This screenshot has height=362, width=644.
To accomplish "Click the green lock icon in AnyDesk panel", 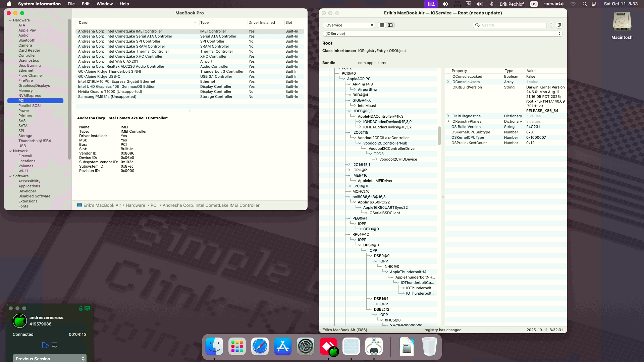I will 80,308.
